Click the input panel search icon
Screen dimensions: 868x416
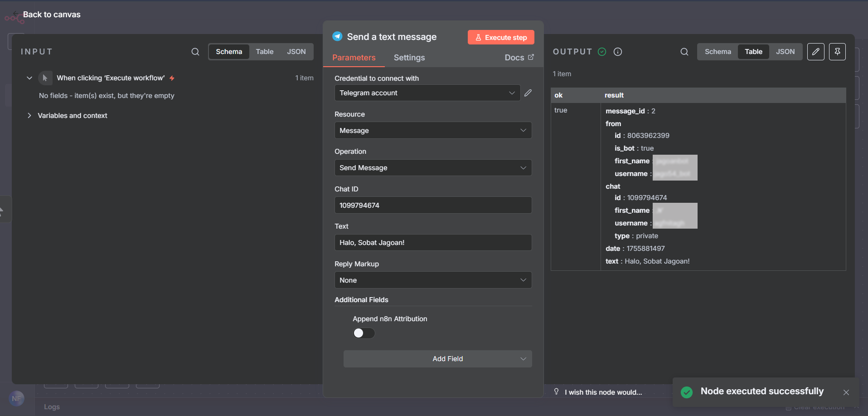tap(195, 52)
